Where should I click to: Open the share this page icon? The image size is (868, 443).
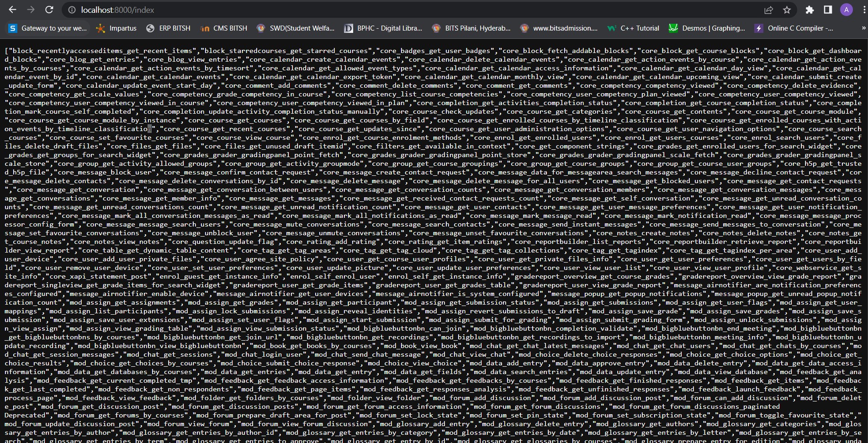point(769,10)
